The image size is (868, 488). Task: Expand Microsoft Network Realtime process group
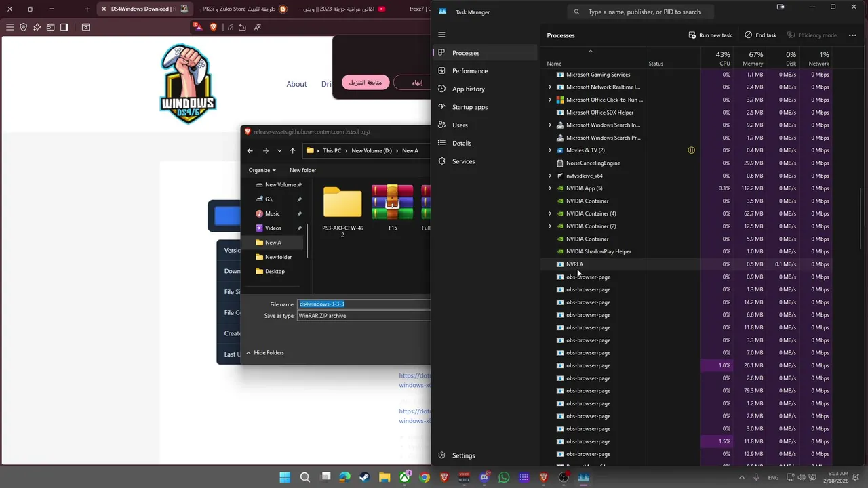pos(550,87)
